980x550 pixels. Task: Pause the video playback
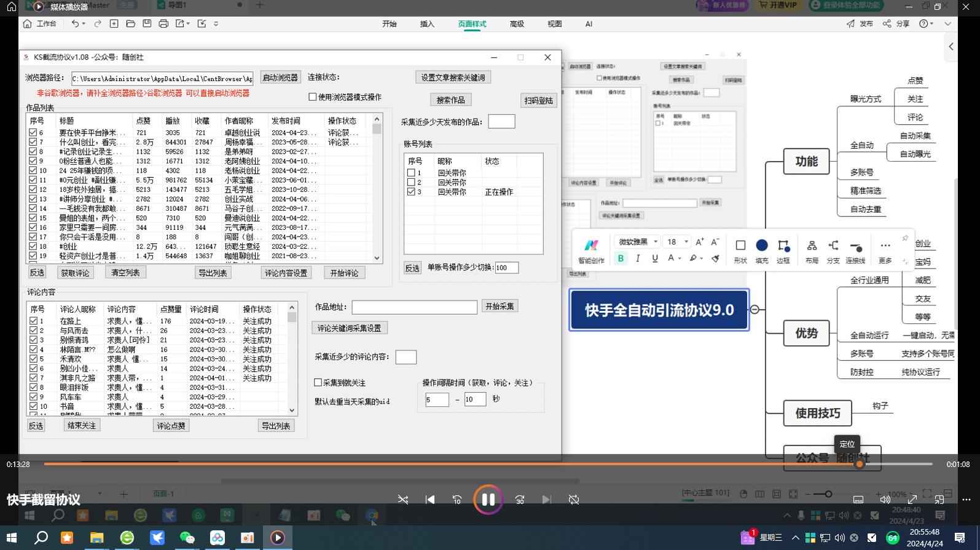(488, 500)
